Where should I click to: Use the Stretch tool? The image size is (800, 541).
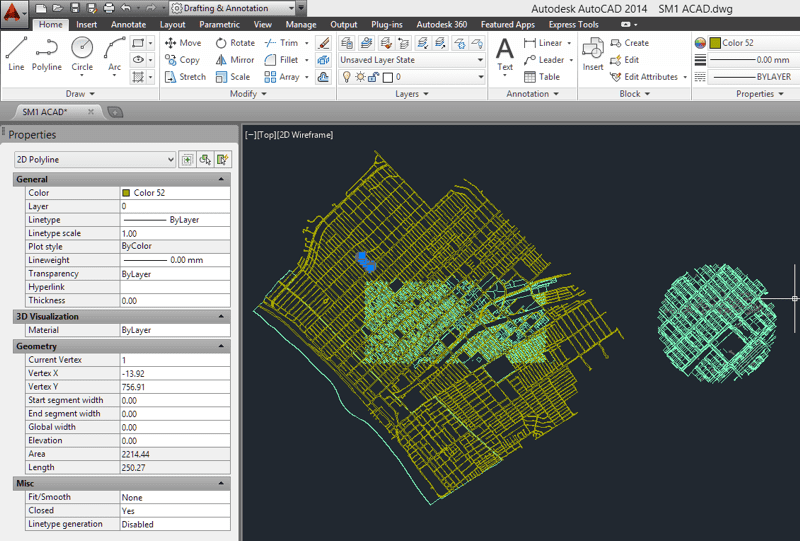coord(184,77)
